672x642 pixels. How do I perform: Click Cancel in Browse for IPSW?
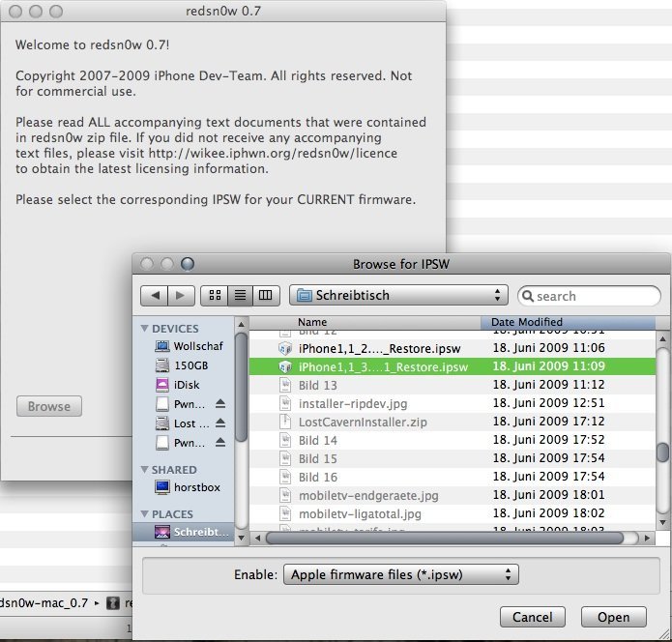point(533,617)
